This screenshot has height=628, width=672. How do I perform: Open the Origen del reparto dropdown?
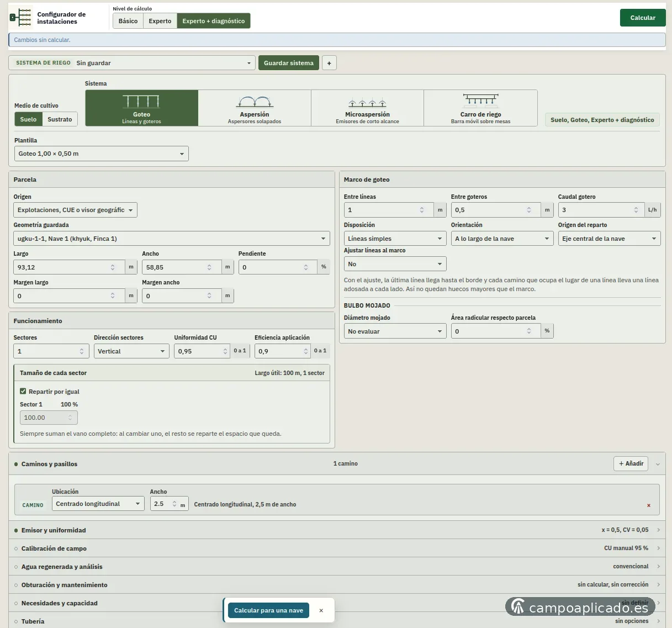coord(610,239)
